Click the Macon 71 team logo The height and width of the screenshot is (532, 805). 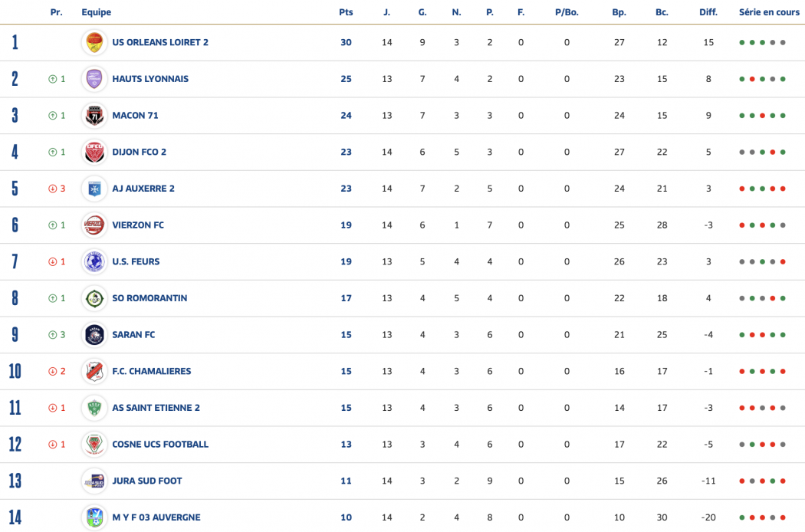[94, 116]
